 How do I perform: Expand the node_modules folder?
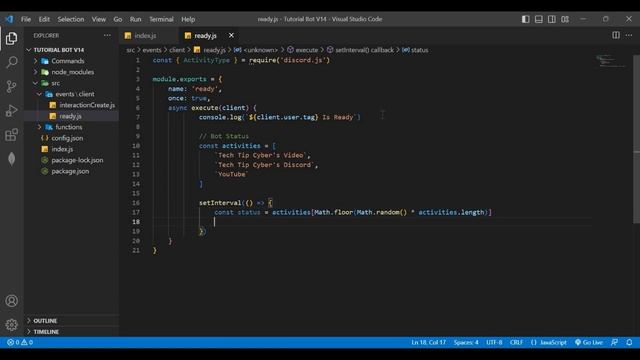[x=71, y=72]
